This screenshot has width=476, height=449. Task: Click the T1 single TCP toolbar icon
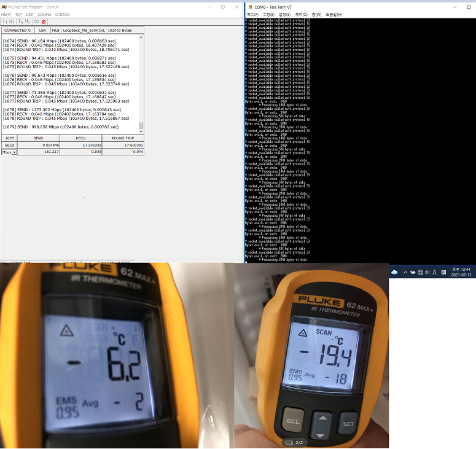(4, 21)
